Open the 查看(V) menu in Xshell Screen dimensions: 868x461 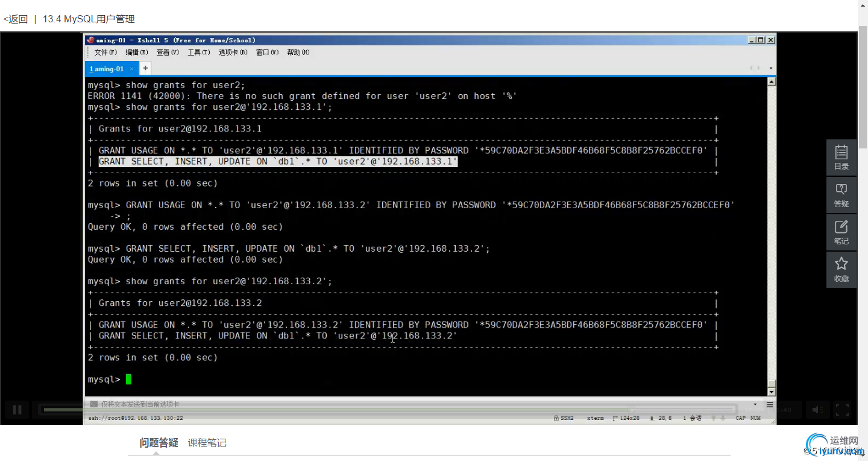(168, 52)
